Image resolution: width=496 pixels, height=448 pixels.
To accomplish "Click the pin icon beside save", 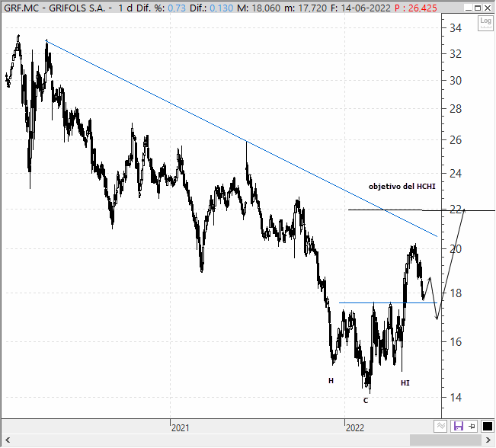I will tap(472, 427).
